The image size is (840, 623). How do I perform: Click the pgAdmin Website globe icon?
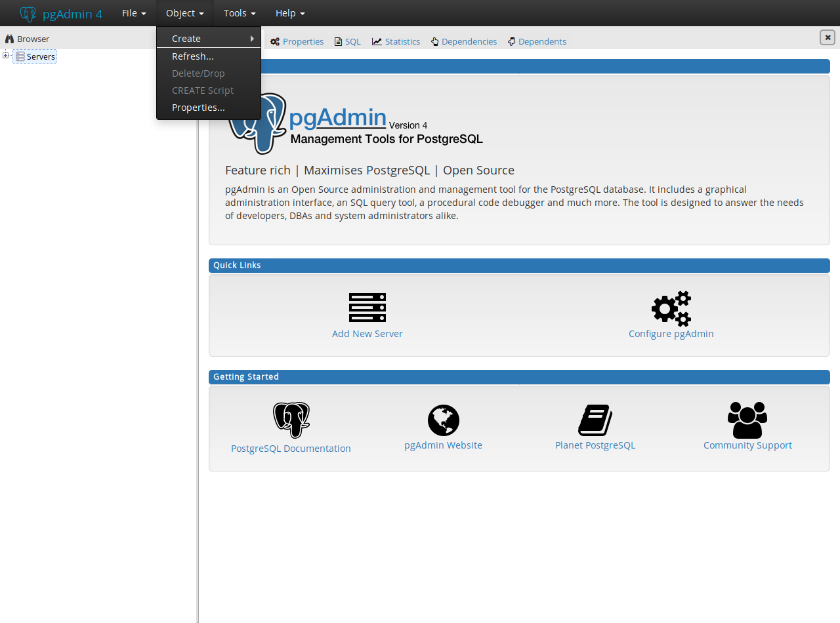[x=443, y=420]
